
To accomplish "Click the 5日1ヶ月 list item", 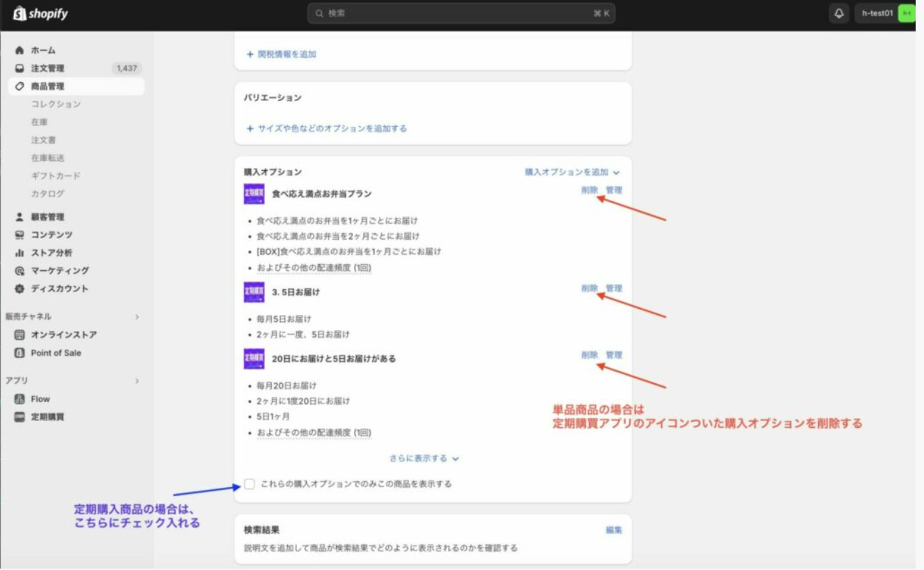I will click(x=273, y=417).
